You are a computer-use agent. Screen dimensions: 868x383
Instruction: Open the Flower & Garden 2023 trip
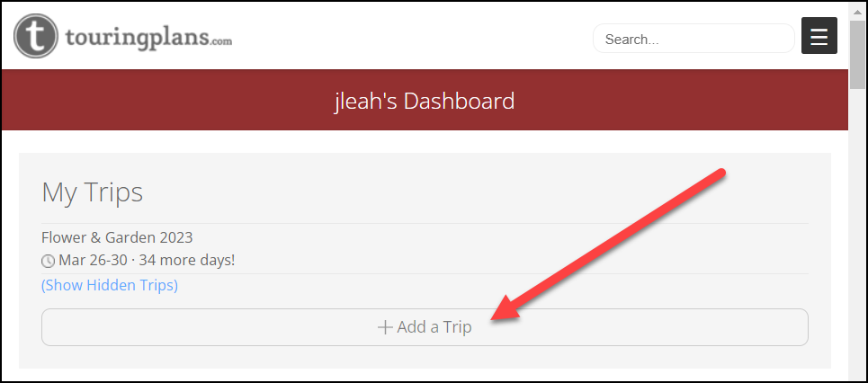click(x=117, y=238)
